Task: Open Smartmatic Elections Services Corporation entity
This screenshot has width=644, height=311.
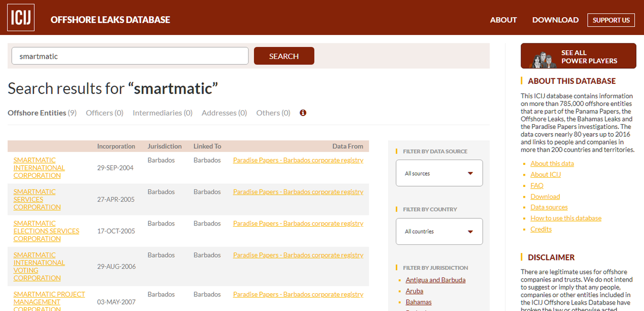Action: click(x=46, y=231)
